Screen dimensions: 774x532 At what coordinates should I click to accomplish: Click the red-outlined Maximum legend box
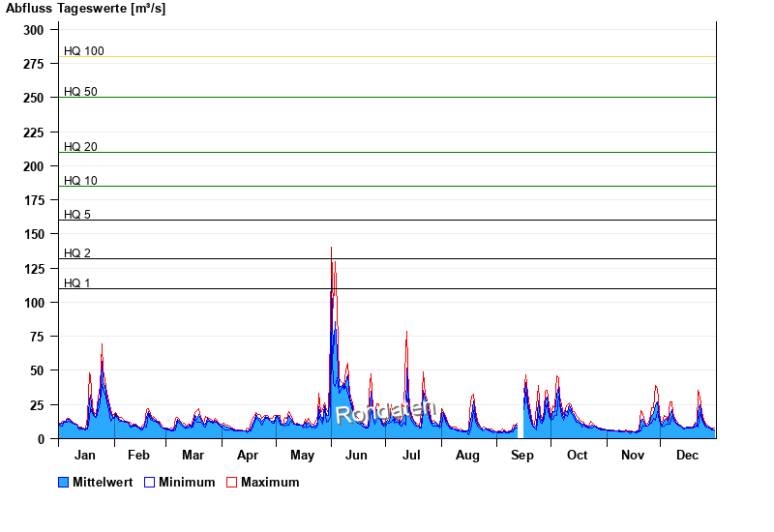[231, 482]
